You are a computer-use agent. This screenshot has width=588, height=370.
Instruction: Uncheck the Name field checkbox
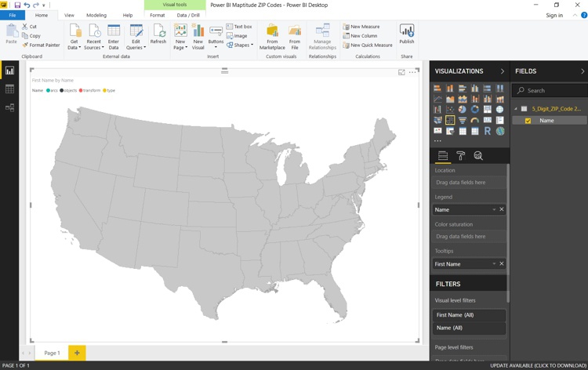(x=528, y=121)
